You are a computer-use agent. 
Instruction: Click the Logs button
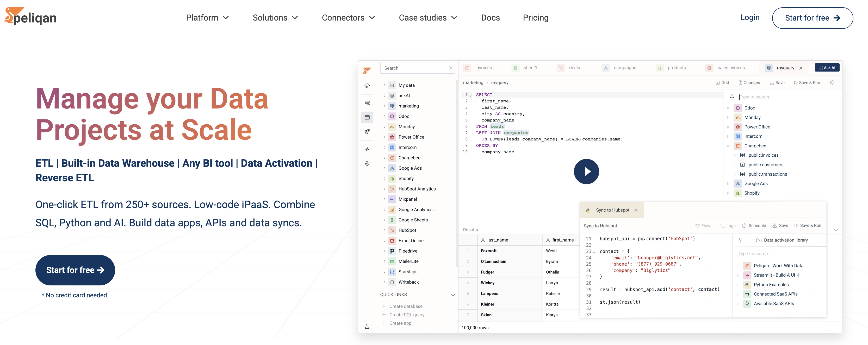(728, 226)
